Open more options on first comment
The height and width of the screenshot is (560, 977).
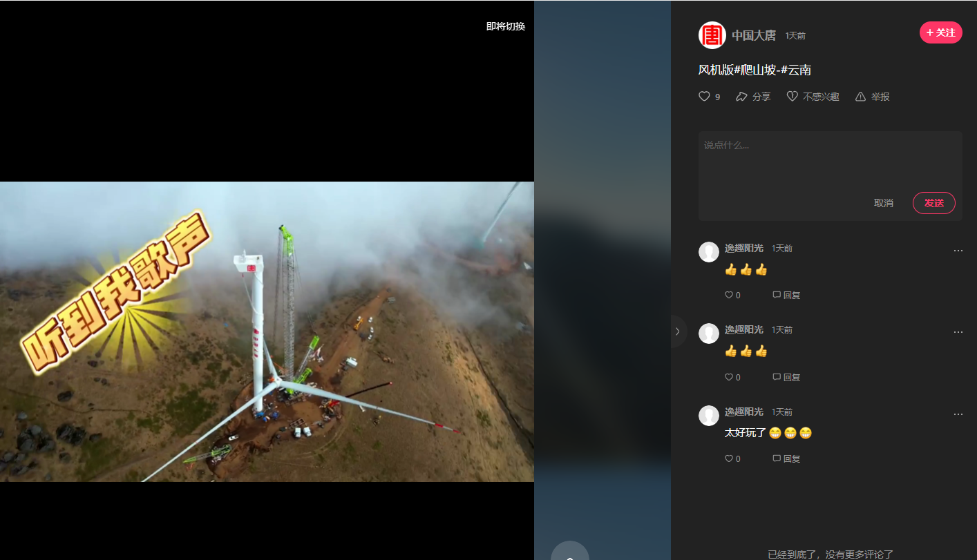[x=958, y=251]
